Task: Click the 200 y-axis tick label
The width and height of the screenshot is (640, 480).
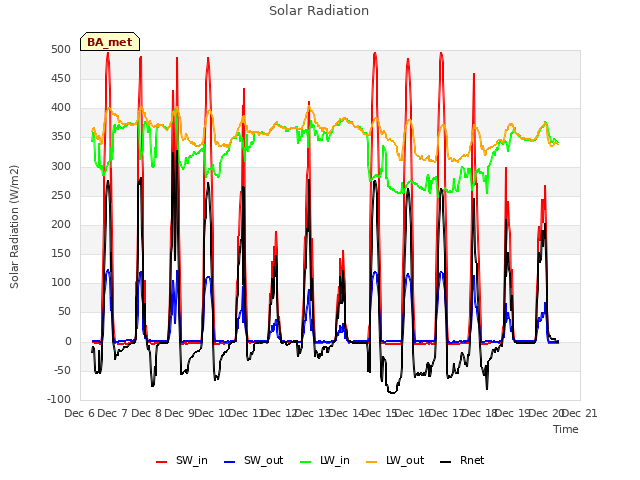Action: 61,224
